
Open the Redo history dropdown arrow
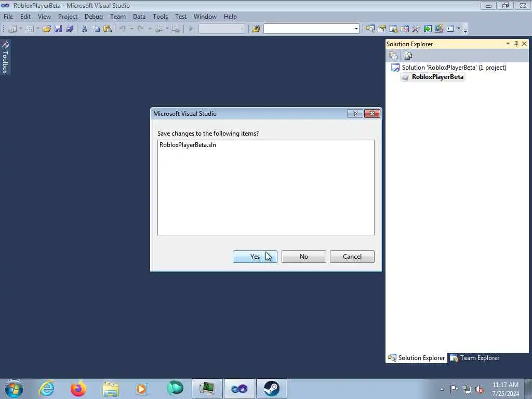tap(150, 29)
